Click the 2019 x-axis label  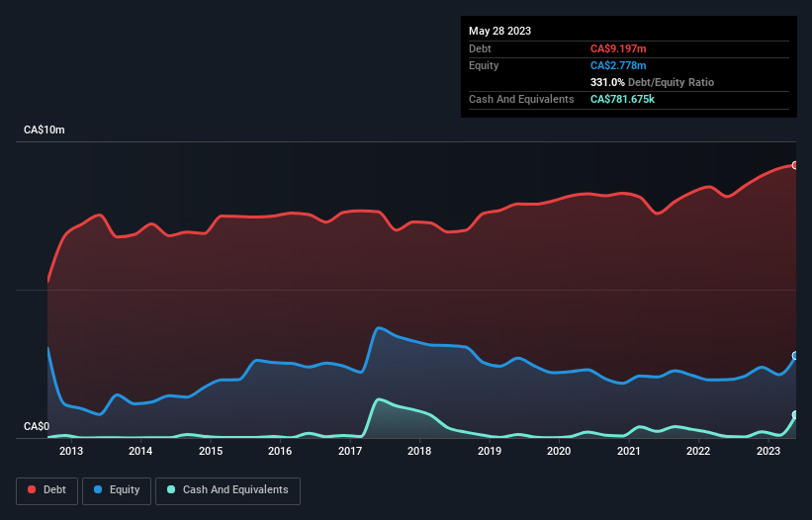[x=490, y=451]
